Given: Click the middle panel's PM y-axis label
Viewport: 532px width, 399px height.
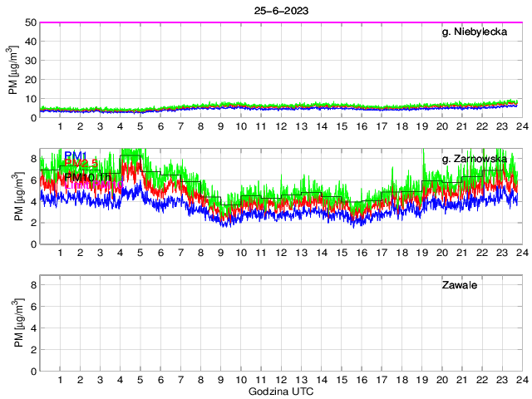Looking at the screenshot, I should 18,197.
